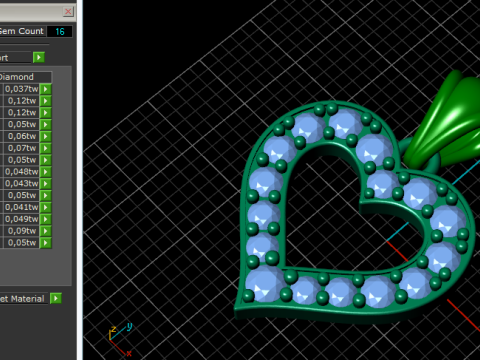Close the gem panel with the X button
The height and width of the screenshot is (360, 480).
(68, 12)
